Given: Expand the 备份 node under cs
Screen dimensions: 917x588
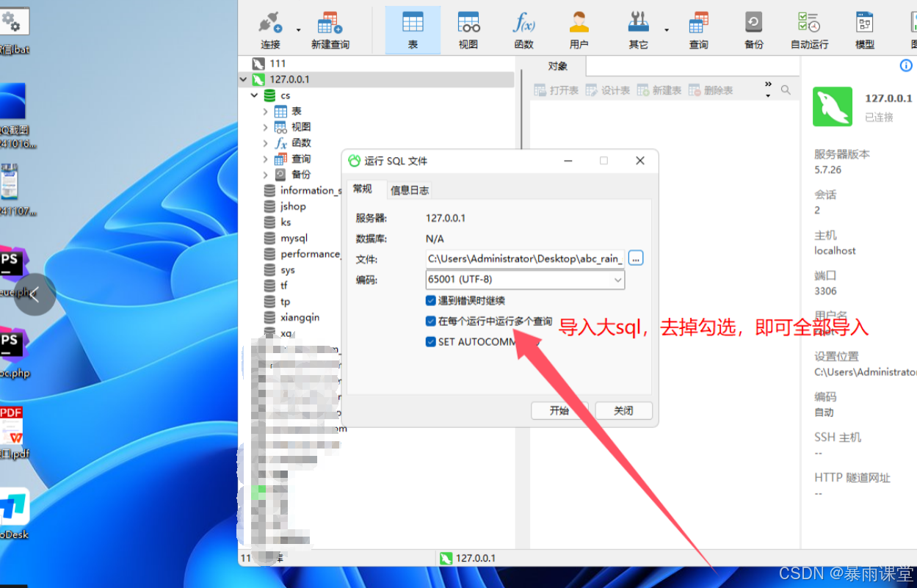Looking at the screenshot, I should [x=266, y=175].
